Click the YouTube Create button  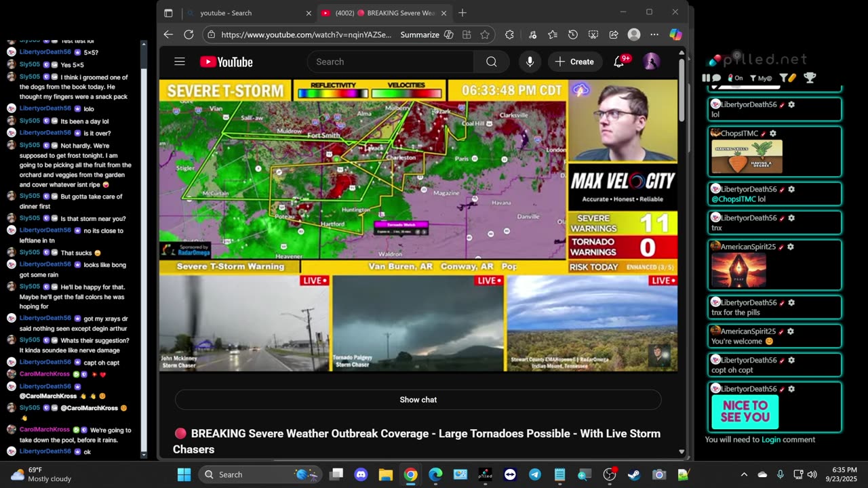[575, 62]
